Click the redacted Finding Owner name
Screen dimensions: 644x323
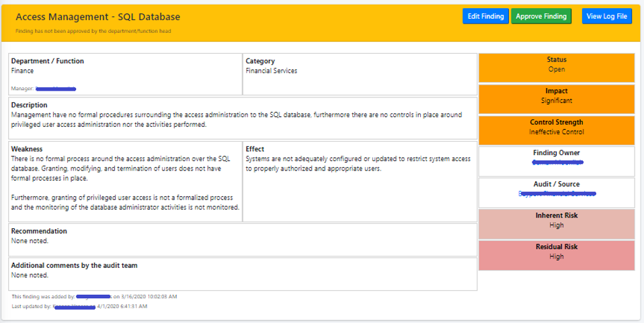pyautogui.click(x=557, y=163)
